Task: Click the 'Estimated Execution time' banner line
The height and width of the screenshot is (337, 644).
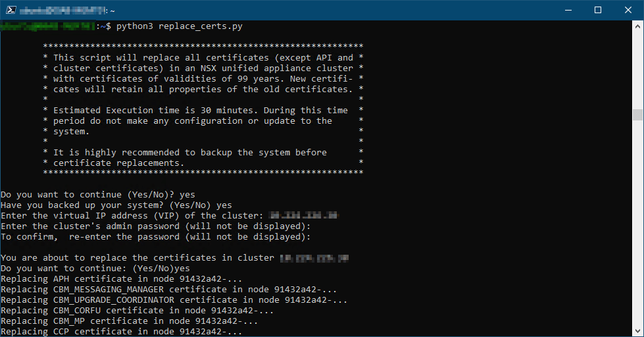Action: [201, 111]
